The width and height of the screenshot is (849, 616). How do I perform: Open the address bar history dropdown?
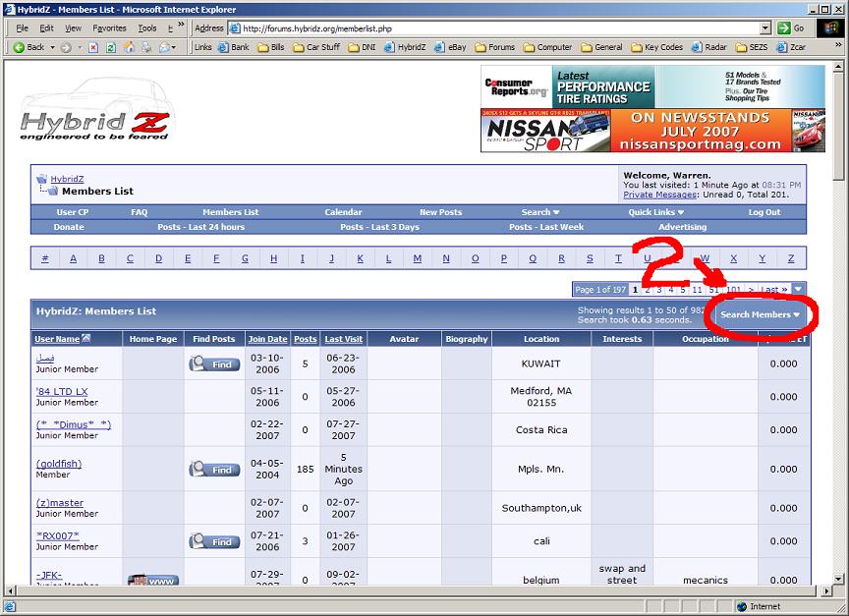tap(765, 28)
